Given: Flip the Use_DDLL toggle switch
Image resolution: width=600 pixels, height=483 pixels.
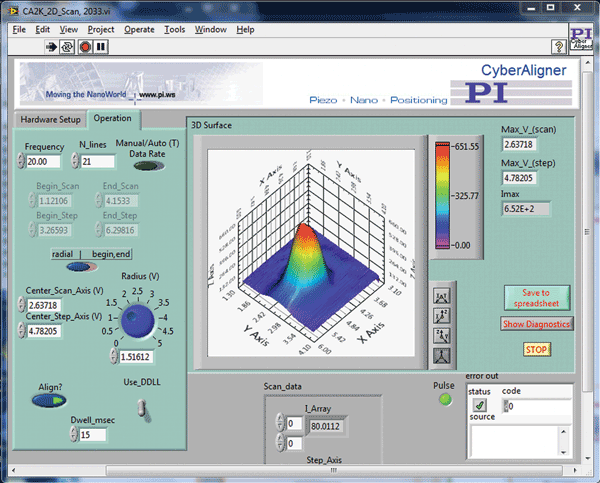Looking at the screenshot, I should (x=143, y=410).
